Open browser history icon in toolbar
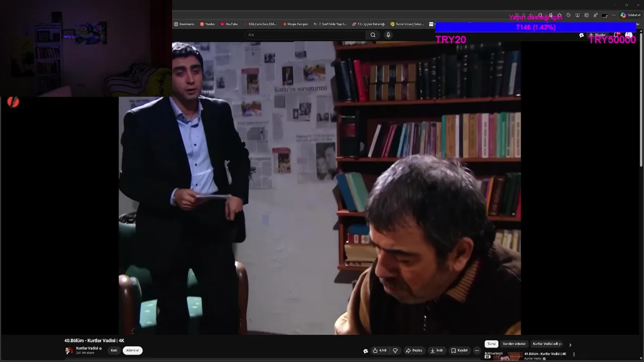This screenshot has width=644, height=362. tap(568, 15)
